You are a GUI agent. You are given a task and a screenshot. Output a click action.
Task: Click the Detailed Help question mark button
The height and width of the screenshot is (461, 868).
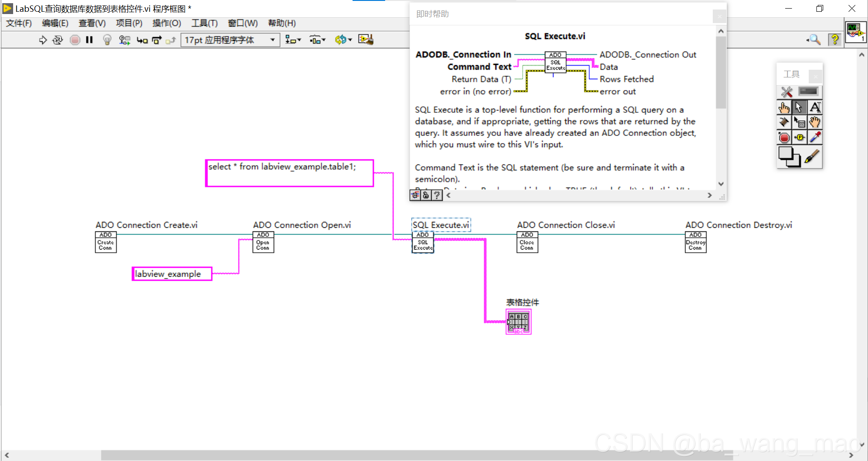[x=437, y=195]
